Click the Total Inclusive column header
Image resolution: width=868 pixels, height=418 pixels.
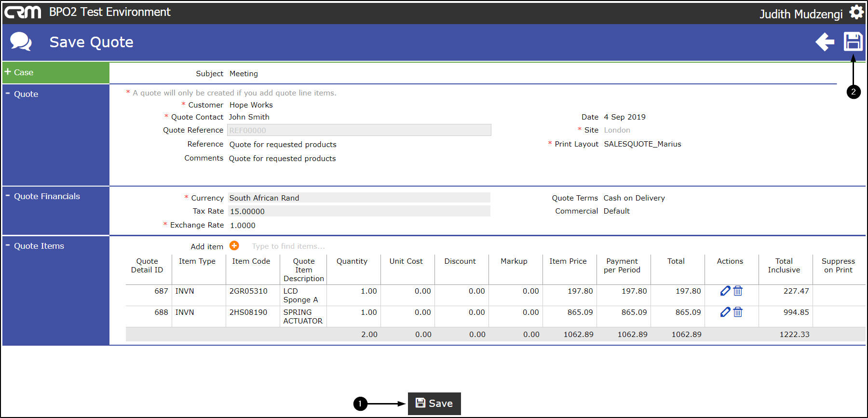tap(784, 266)
